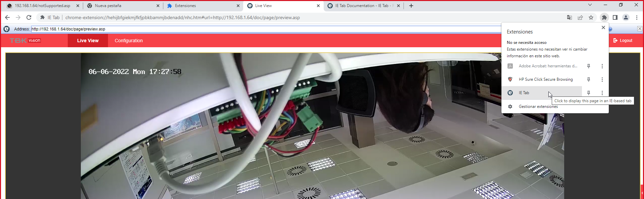
Task: Click the IE Tab logo beside Address
Action: click(6, 29)
